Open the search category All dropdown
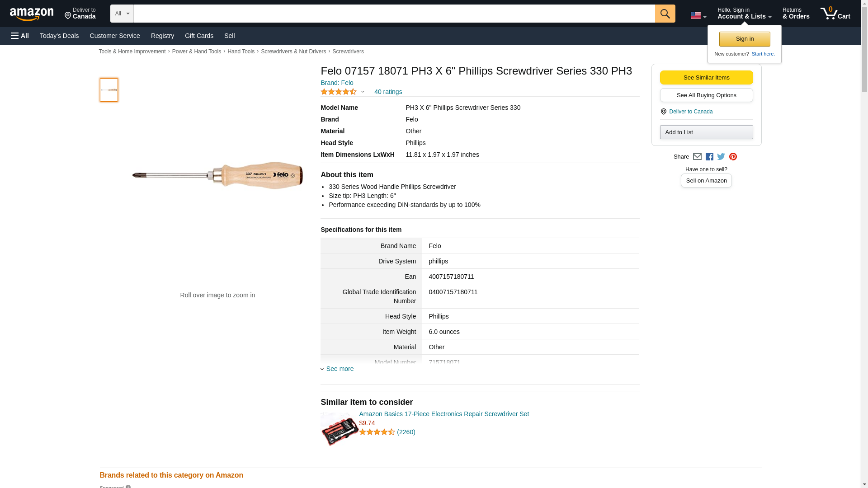 point(122,14)
